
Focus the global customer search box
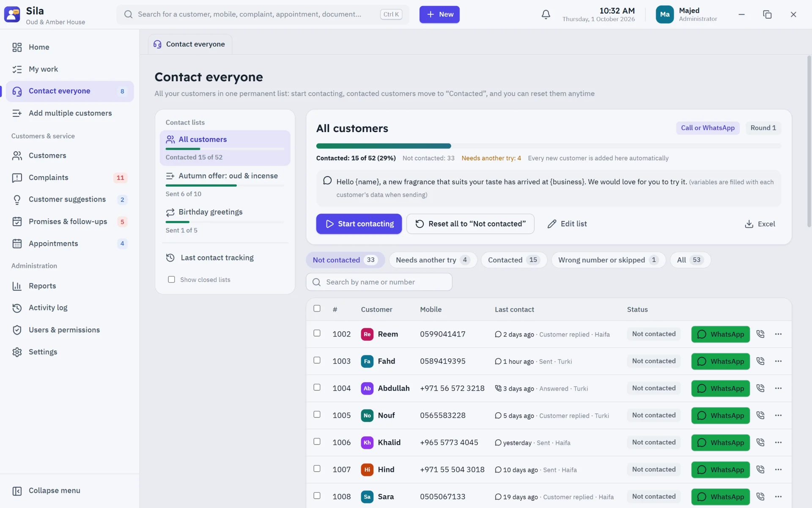point(263,14)
